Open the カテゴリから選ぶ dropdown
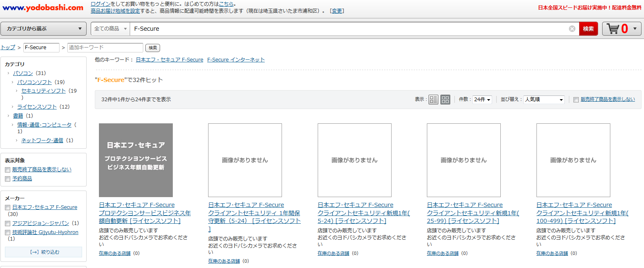Image resolution: width=644 pixels, height=268 pixels. [x=44, y=29]
